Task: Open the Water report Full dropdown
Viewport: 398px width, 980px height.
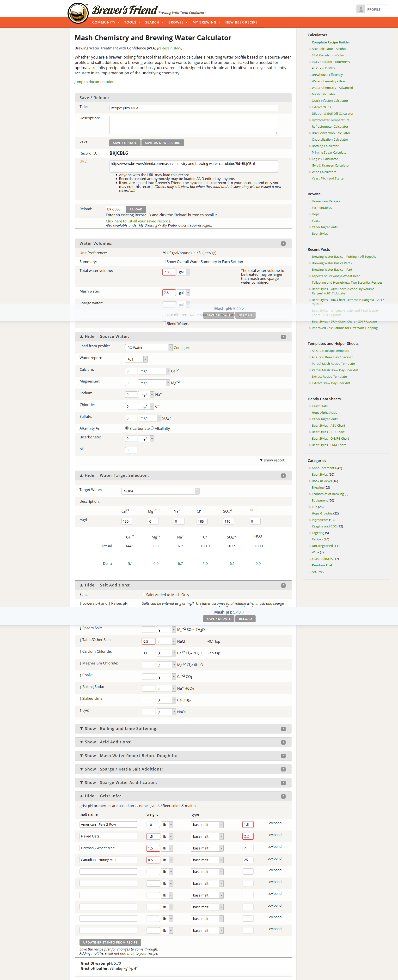Action: pos(136,359)
